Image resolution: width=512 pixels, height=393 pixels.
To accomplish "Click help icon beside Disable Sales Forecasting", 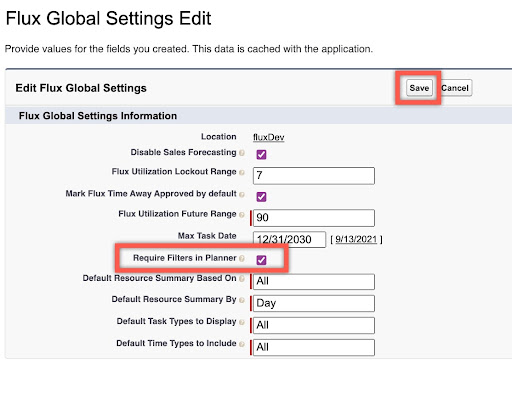I will click(242, 153).
